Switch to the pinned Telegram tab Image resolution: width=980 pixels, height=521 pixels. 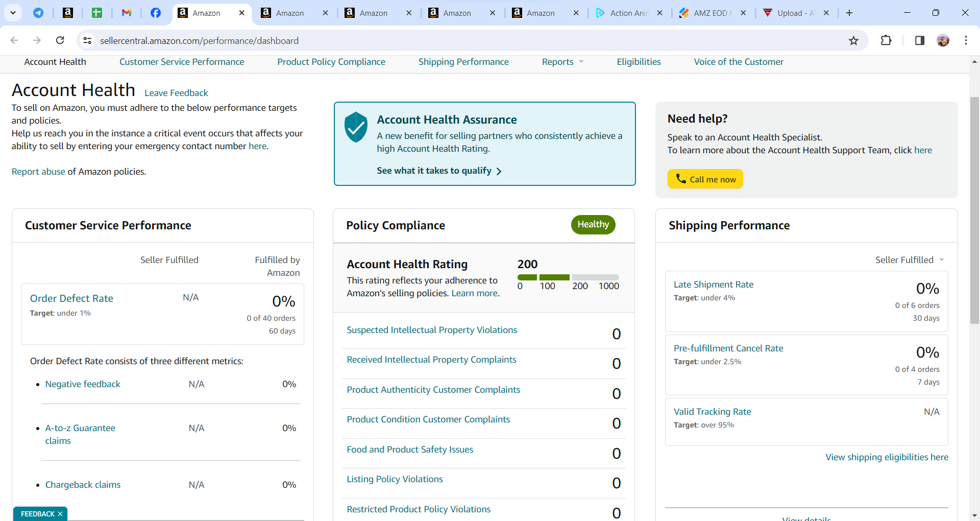[x=38, y=13]
